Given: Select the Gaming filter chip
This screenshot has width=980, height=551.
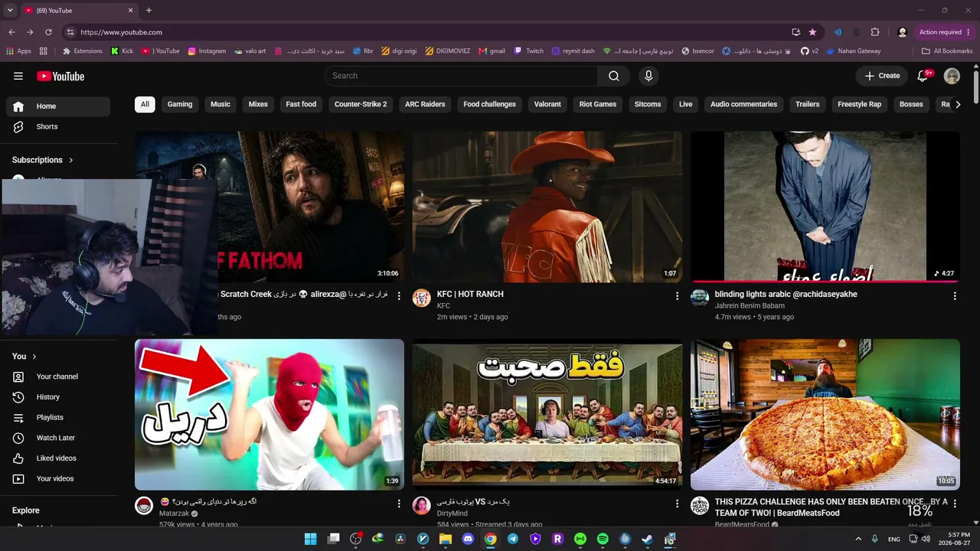Looking at the screenshot, I should click(180, 104).
